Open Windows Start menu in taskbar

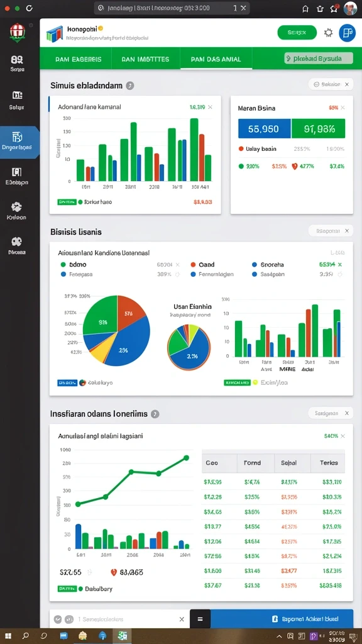[8, 636]
